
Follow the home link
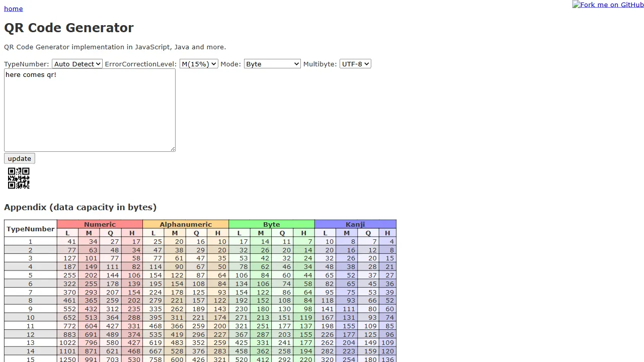13,9
